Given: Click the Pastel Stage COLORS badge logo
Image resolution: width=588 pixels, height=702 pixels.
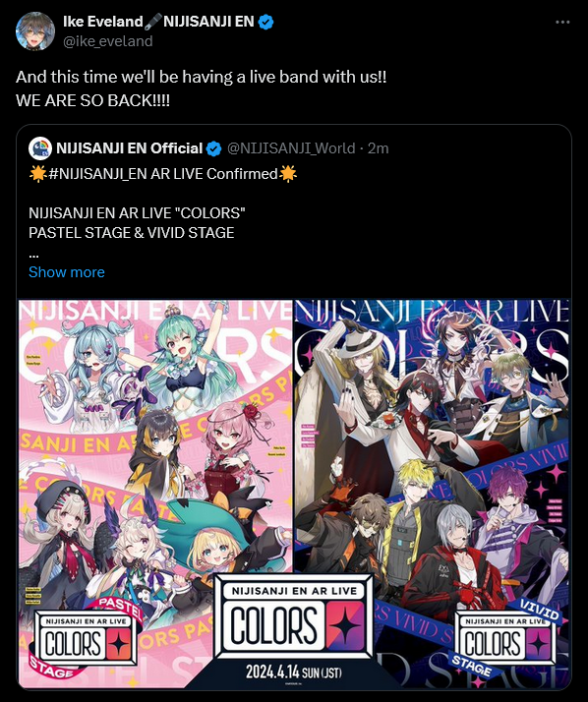Looking at the screenshot, I should 86,637.
